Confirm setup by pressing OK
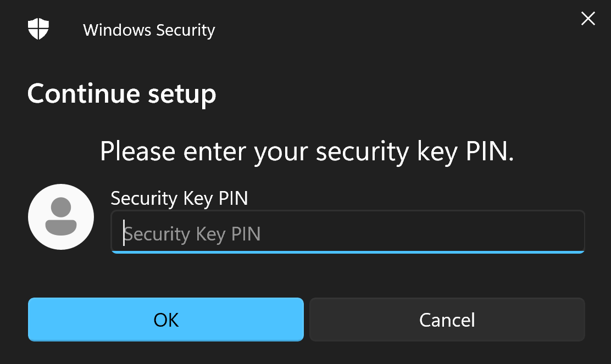Image resolution: width=611 pixels, height=364 pixels. [165, 320]
